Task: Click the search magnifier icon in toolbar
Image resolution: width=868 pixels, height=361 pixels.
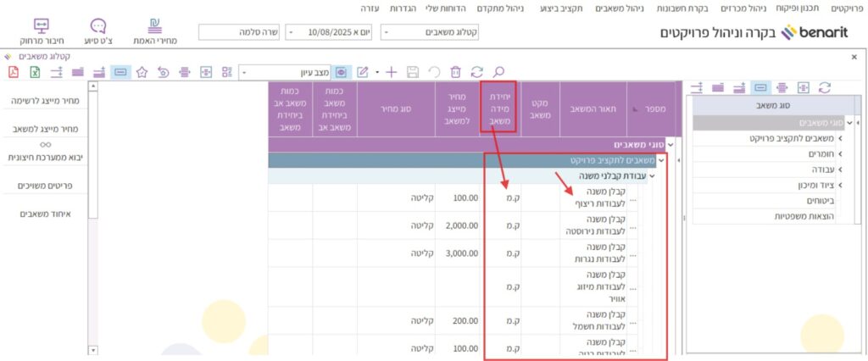Action: (498, 72)
